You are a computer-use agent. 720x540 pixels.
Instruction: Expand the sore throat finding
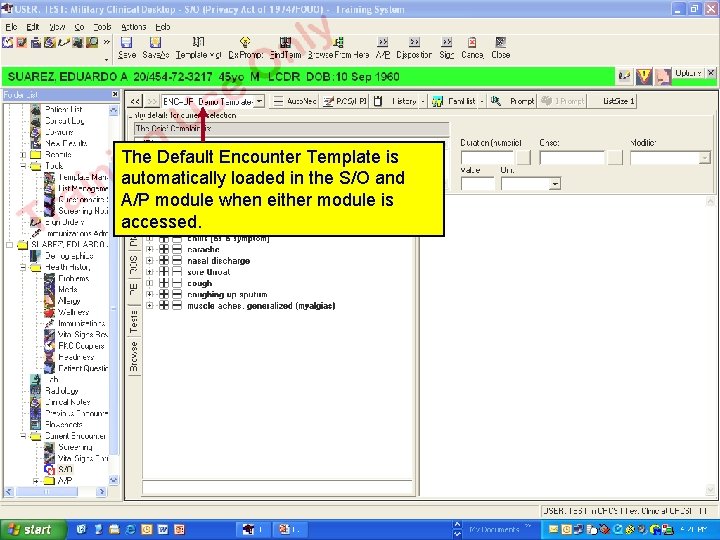pyautogui.click(x=150, y=272)
